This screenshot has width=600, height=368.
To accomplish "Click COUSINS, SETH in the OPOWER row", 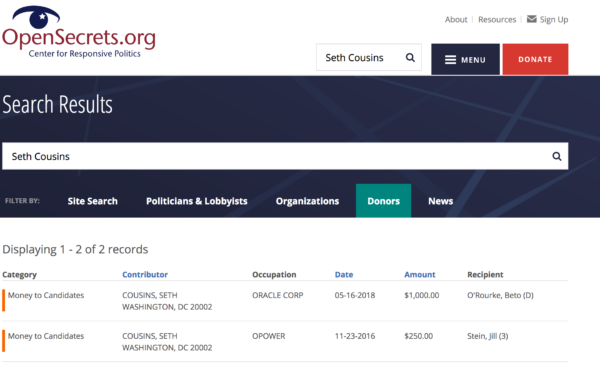I will (x=150, y=336).
